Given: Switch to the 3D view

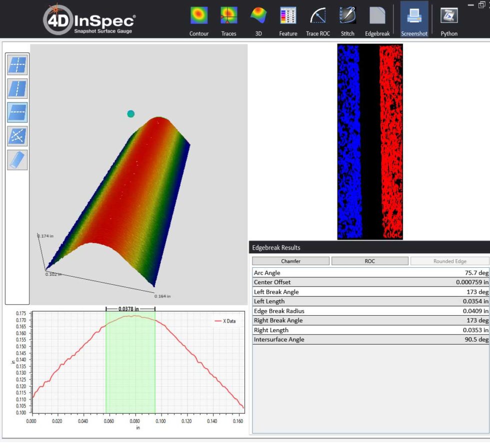Looking at the screenshot, I should tap(258, 20).
